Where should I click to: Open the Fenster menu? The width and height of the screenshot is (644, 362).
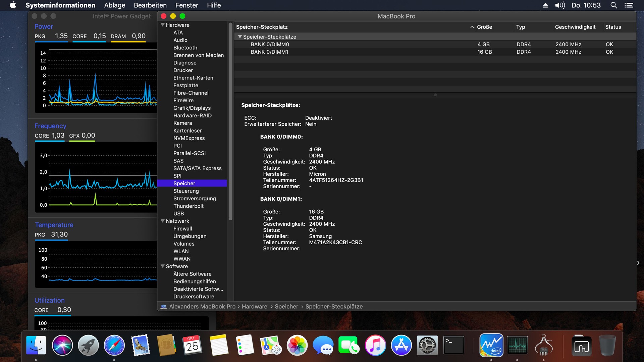click(186, 5)
